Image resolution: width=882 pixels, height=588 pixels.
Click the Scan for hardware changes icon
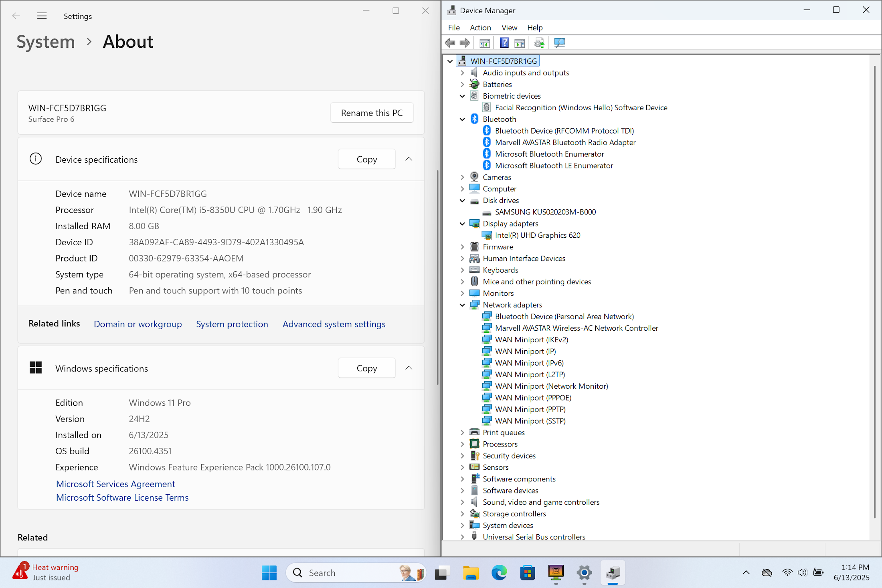(559, 42)
